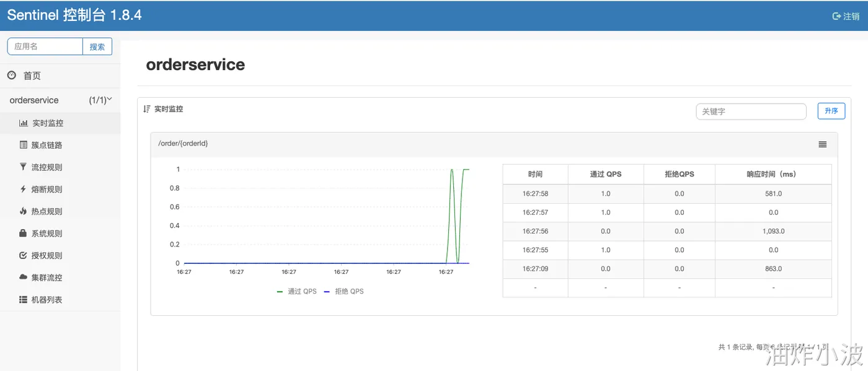The height and width of the screenshot is (371, 868).
Task: Click the 搜索 button
Action: click(97, 46)
